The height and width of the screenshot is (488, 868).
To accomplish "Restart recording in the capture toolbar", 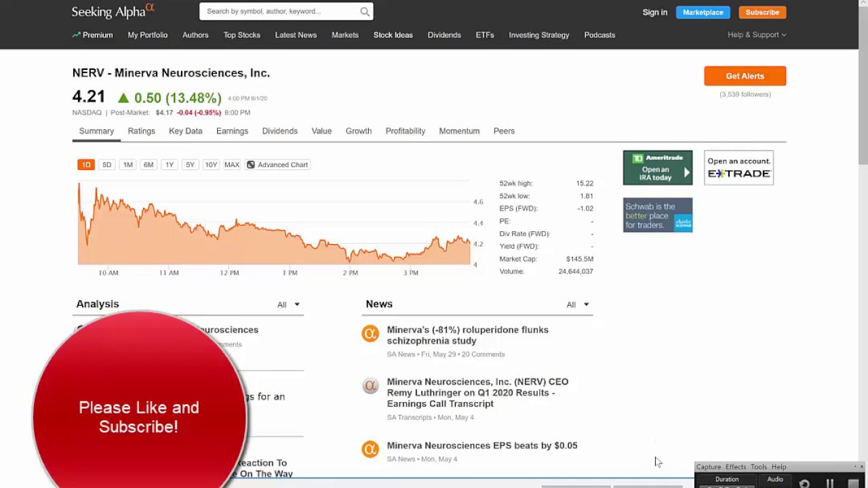I will pos(804,484).
